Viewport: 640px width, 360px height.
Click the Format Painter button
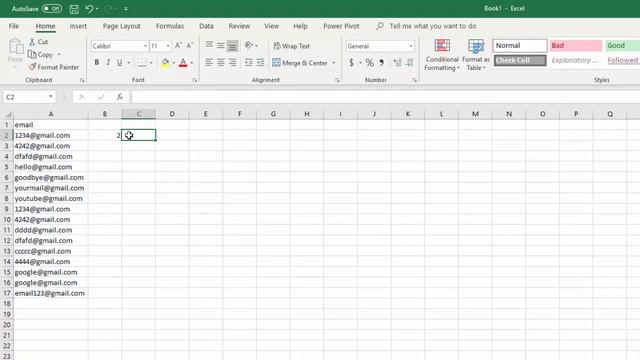[53, 67]
